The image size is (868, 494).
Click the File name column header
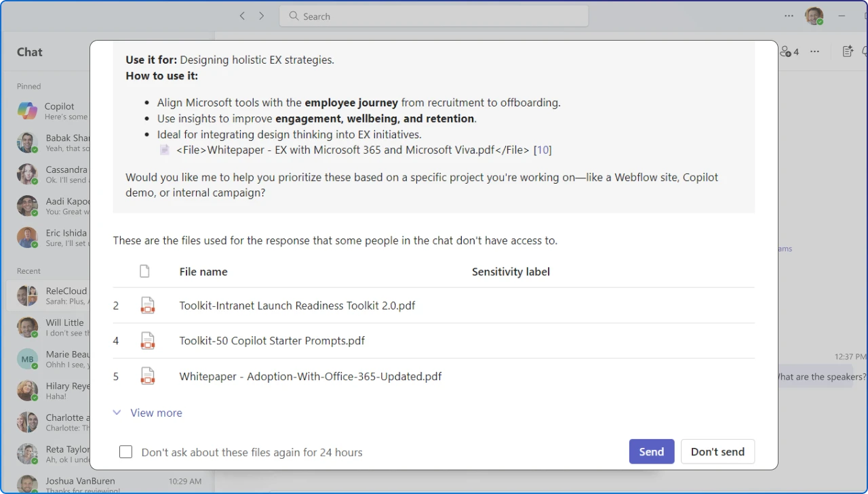click(x=203, y=272)
